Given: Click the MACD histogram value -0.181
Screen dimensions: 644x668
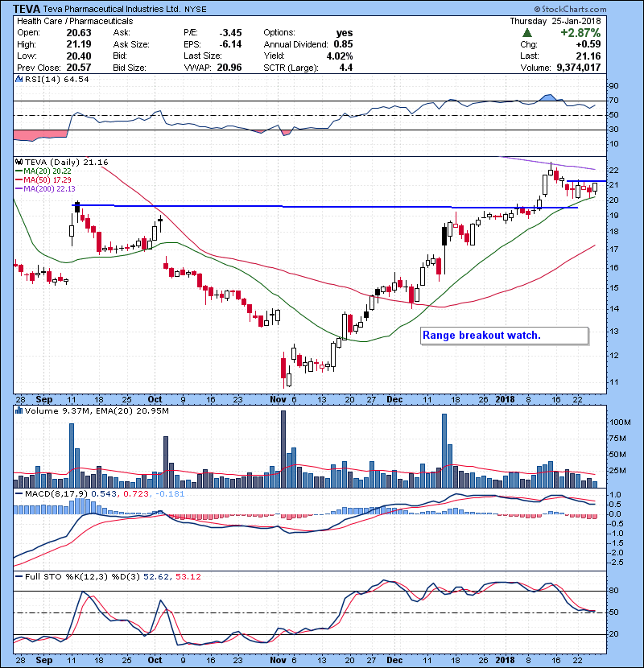Looking at the screenshot, I should coord(170,494).
